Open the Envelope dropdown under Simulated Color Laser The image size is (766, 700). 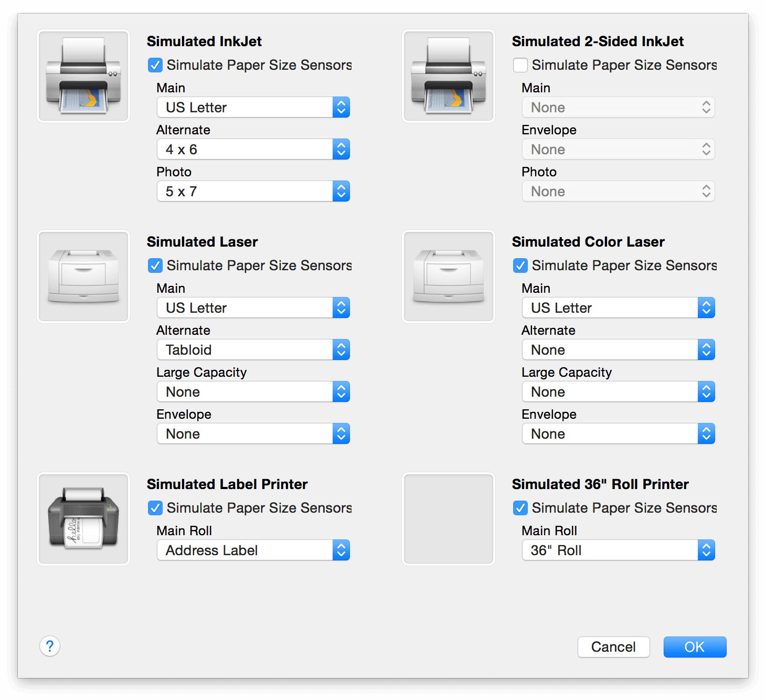click(618, 433)
